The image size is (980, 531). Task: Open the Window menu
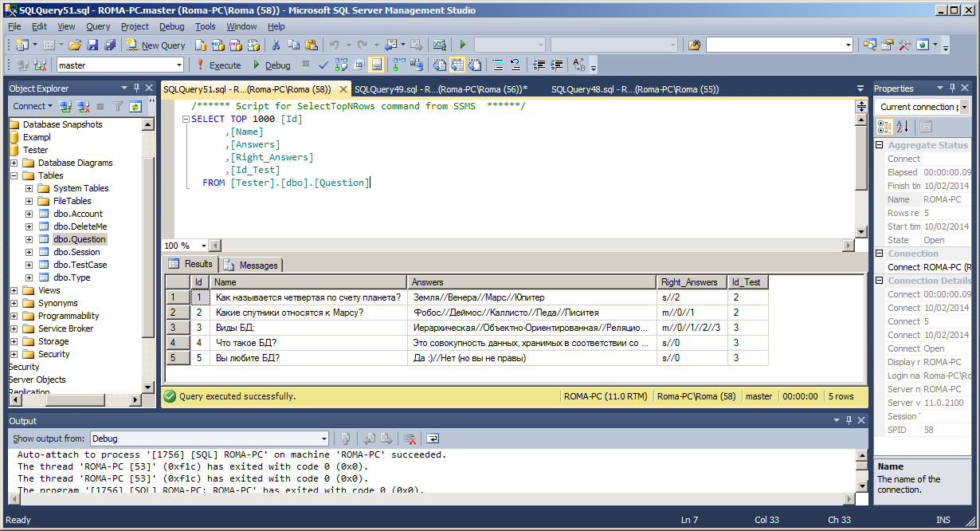point(241,26)
